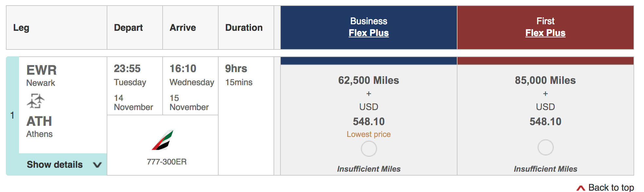Click the ATH Athens arrival airport
The image size is (644, 192).
coord(39,126)
